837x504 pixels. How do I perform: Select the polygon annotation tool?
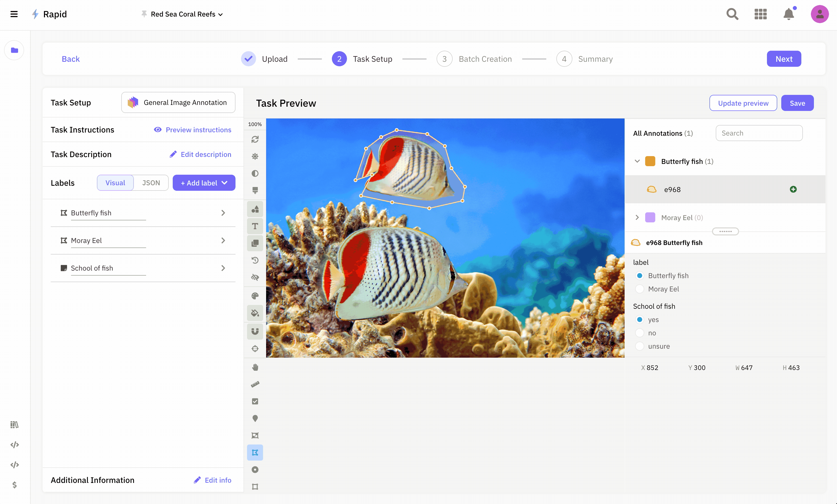click(x=255, y=453)
